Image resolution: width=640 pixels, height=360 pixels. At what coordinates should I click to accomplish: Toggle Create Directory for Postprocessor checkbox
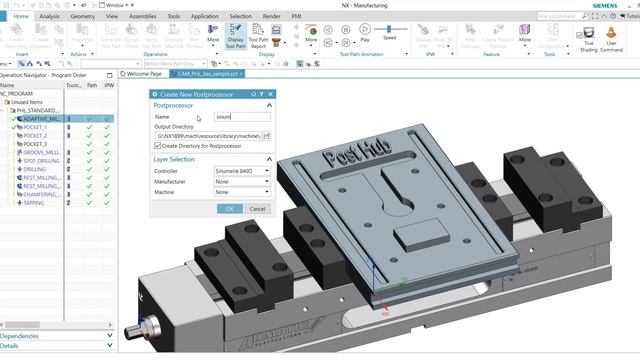(x=158, y=146)
